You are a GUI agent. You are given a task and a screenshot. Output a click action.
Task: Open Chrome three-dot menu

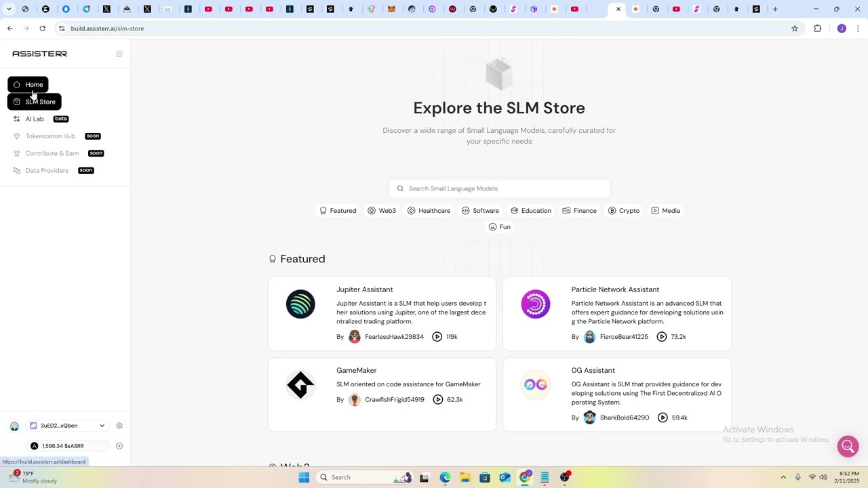(858, 28)
